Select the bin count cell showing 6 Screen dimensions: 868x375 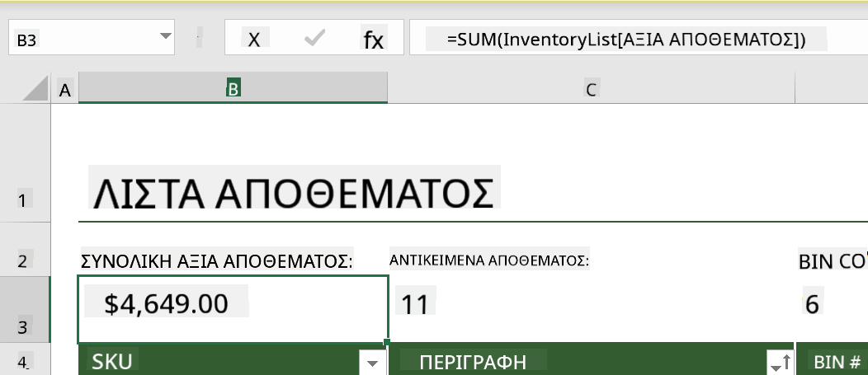tap(832, 310)
